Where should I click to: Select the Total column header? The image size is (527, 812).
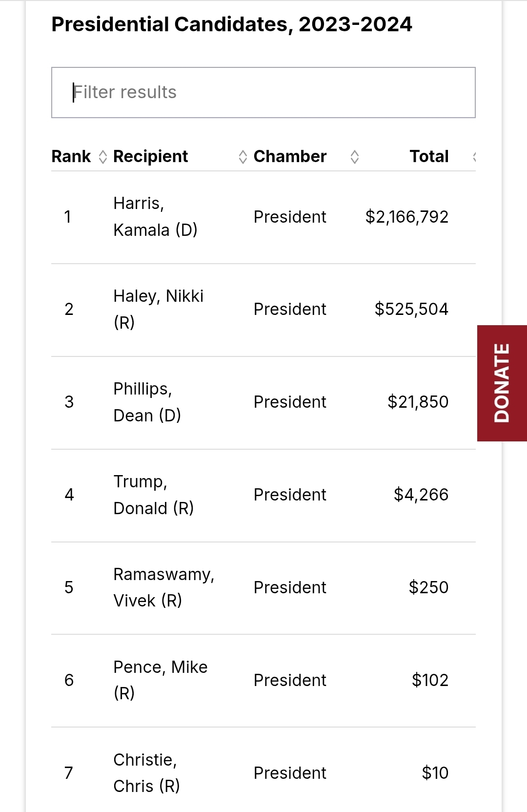429,156
